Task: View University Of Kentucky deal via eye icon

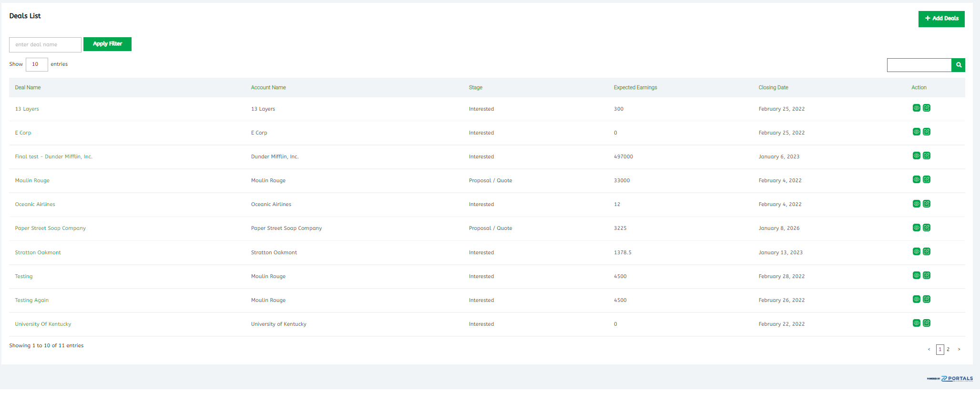Action: pyautogui.click(x=916, y=323)
